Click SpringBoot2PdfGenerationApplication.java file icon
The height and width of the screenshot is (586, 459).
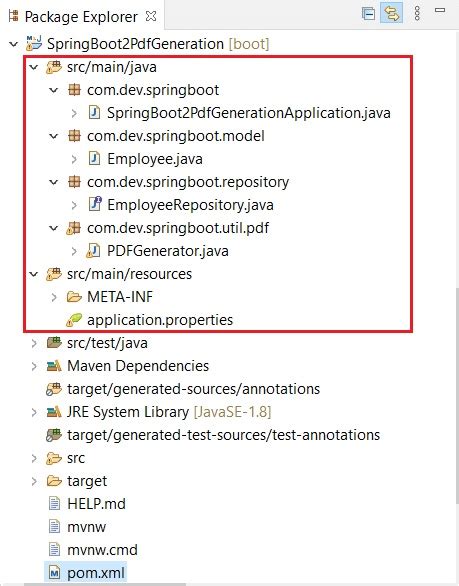coord(94,112)
